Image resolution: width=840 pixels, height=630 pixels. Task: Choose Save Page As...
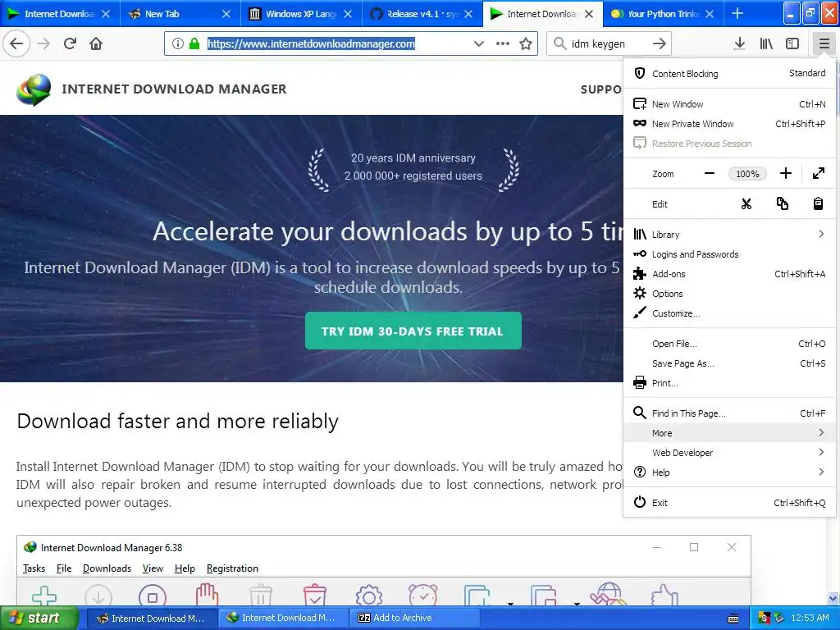coord(729,363)
